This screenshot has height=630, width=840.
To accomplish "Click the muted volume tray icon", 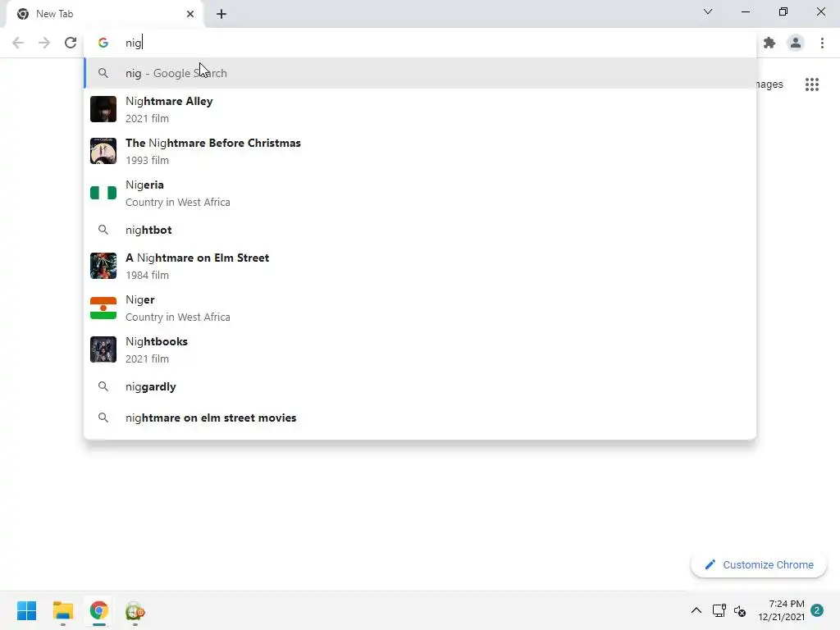I will click(x=740, y=610).
